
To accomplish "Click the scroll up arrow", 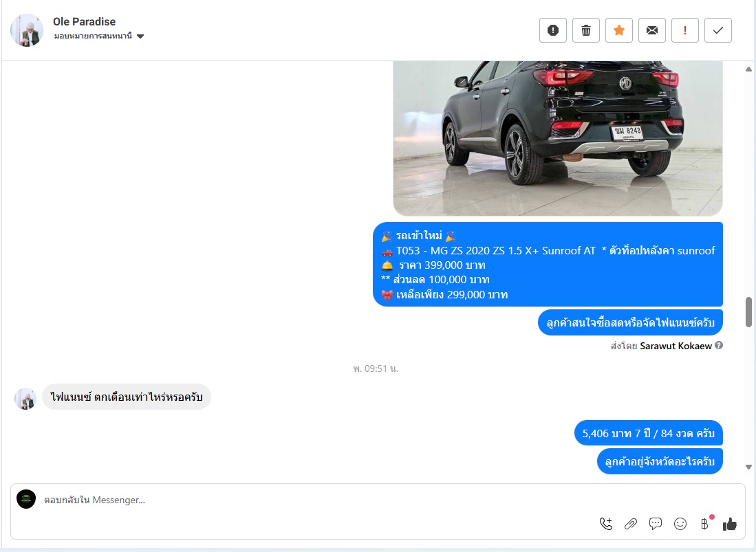I will coord(748,69).
